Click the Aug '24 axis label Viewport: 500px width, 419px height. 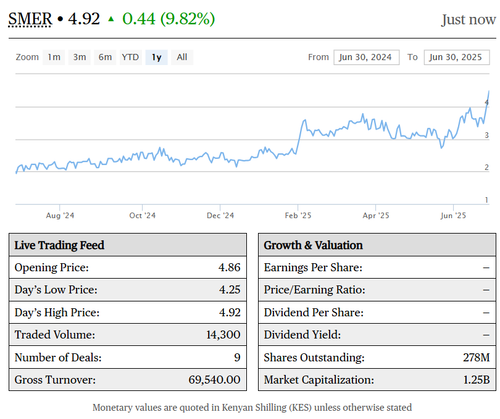click(60, 215)
